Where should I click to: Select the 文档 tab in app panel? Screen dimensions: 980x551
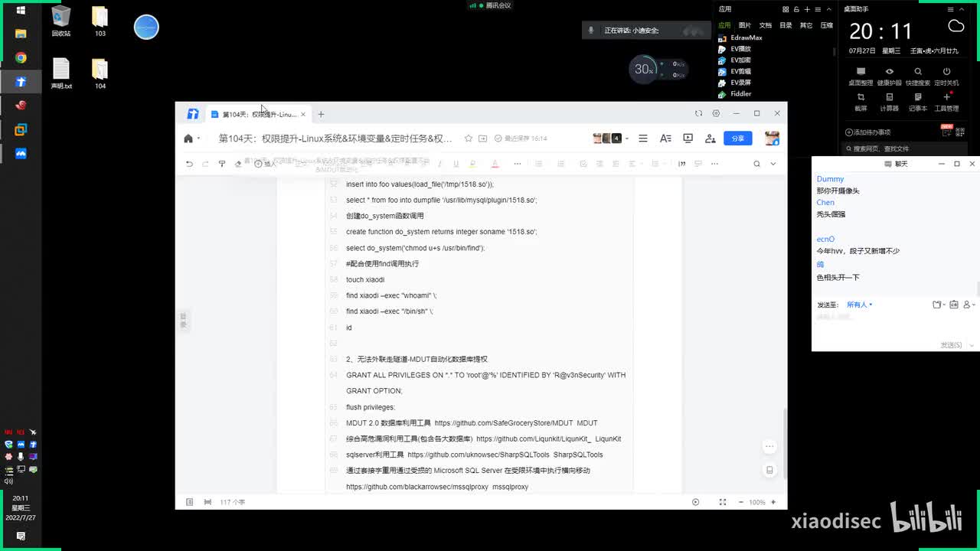point(766,25)
